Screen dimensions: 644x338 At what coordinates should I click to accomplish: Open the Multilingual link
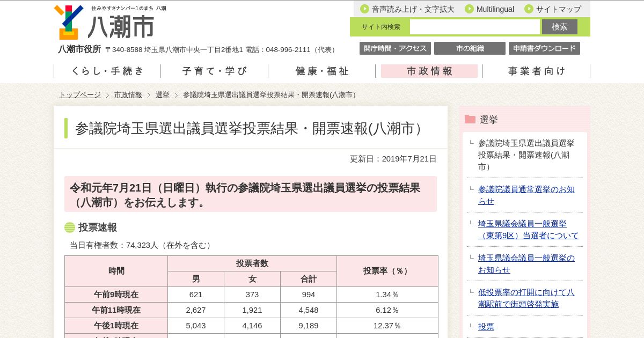point(495,9)
